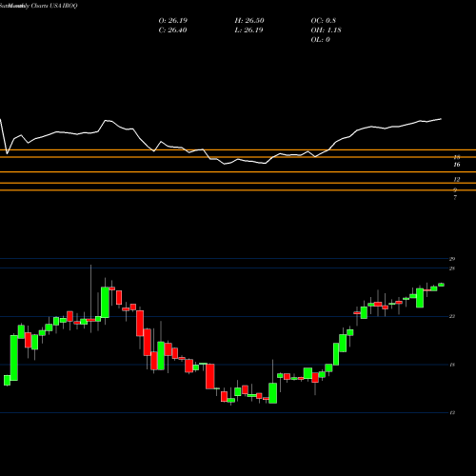This screenshot has width=476, height=476.
Task: Click the open price value O: 26.19
Action: coord(173,21)
